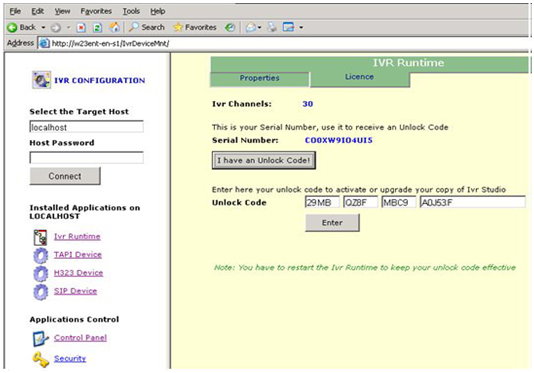Viewport: 534px width, 373px height.
Task: Open the Control Panel link
Action: [x=80, y=338]
